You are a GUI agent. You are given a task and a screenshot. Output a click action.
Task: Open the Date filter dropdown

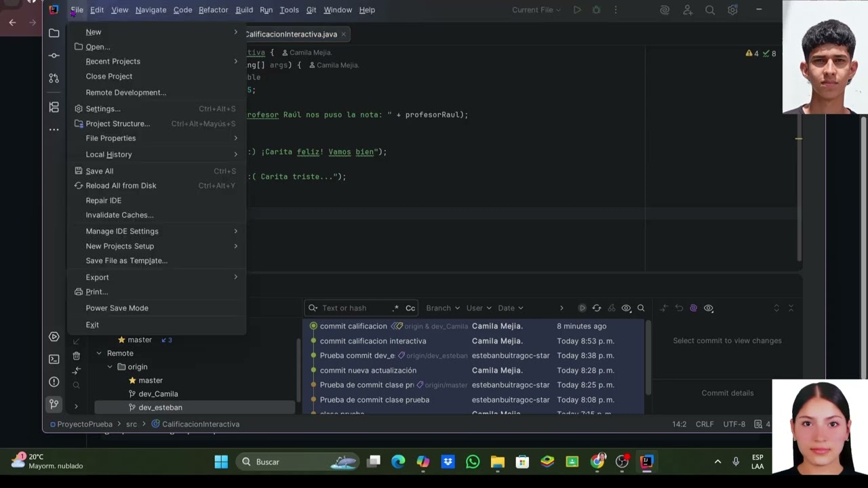click(x=511, y=308)
